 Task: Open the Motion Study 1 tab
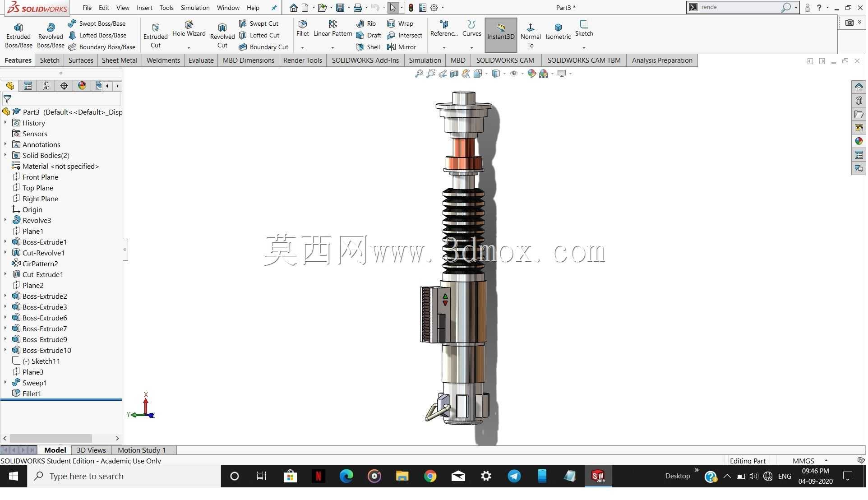click(142, 450)
